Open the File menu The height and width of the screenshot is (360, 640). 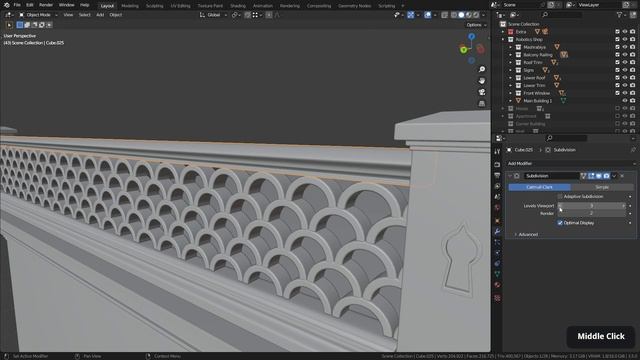click(x=17, y=5)
